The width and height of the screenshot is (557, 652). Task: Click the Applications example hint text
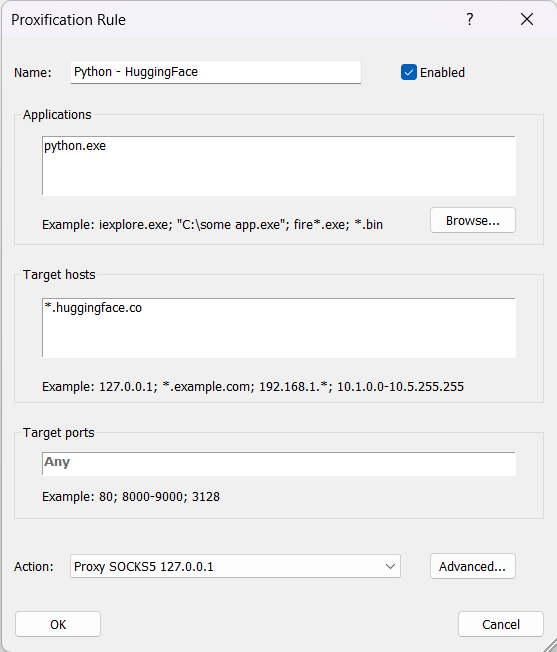coord(212,225)
